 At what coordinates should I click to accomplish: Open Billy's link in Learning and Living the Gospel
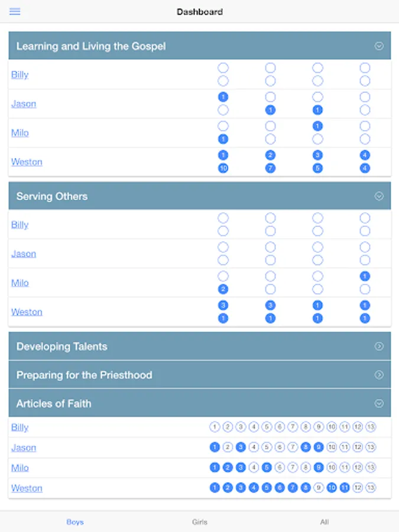click(x=20, y=74)
